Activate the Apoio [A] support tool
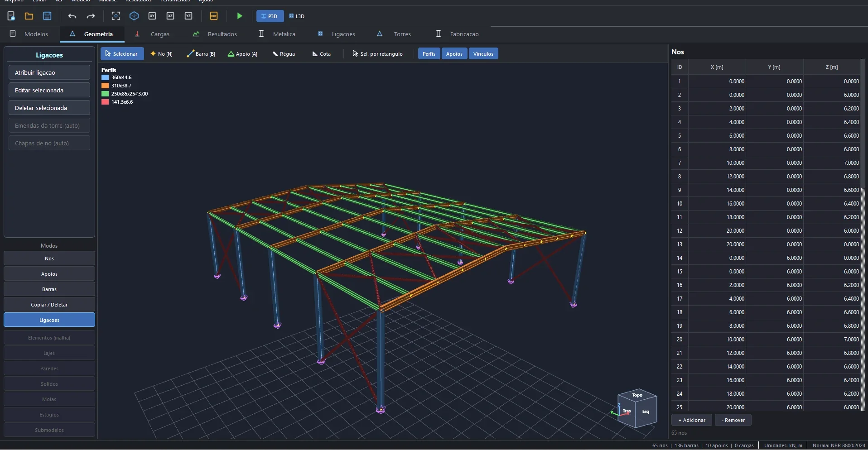 coord(242,54)
